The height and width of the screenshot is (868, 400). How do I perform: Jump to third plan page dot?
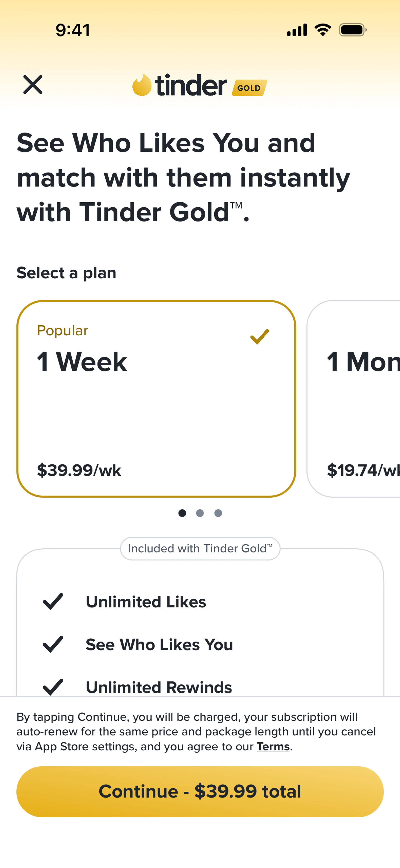point(218,513)
